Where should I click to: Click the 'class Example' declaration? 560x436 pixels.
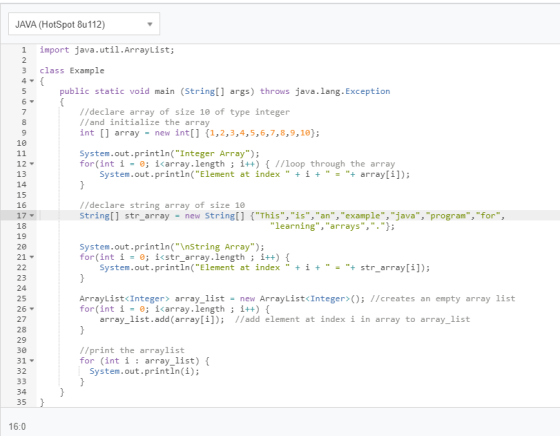[x=72, y=70]
